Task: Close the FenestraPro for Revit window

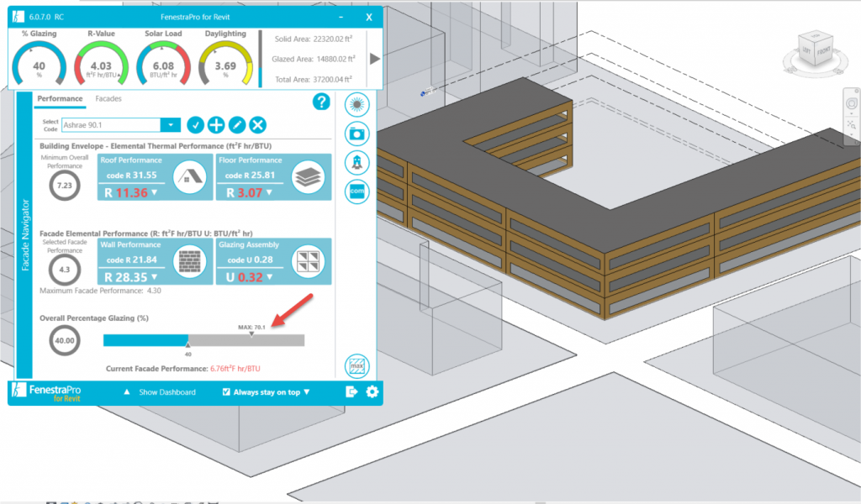Action: click(369, 17)
